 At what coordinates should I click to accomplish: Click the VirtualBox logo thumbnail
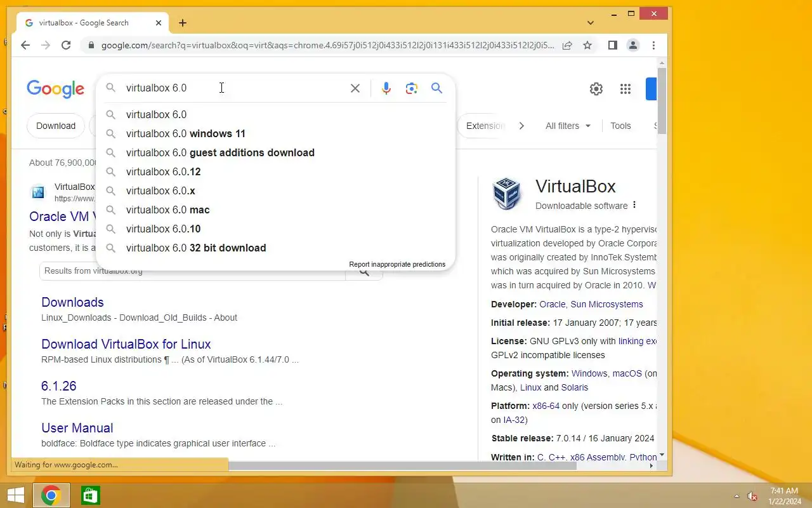(507, 194)
